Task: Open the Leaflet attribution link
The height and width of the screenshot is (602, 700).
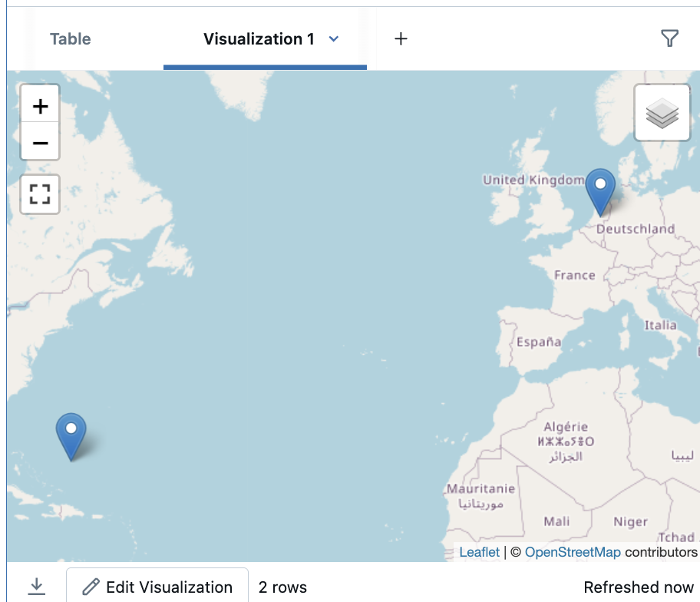Action: (x=479, y=552)
